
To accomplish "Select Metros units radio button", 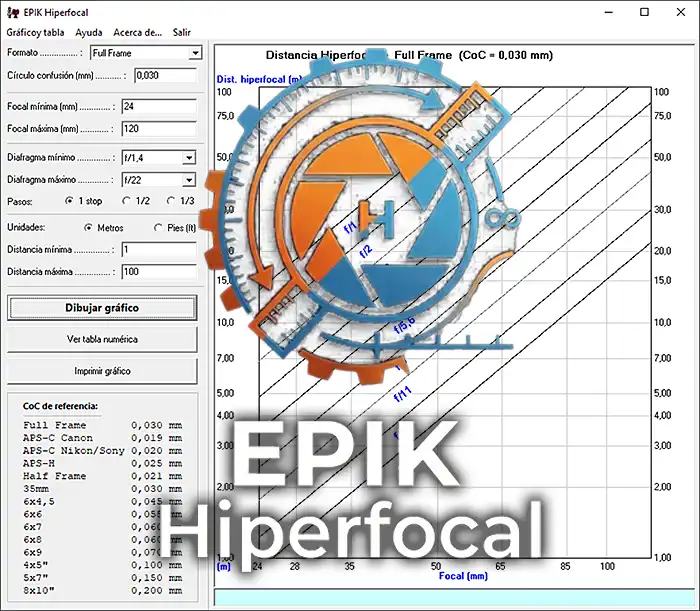I will (x=88, y=228).
